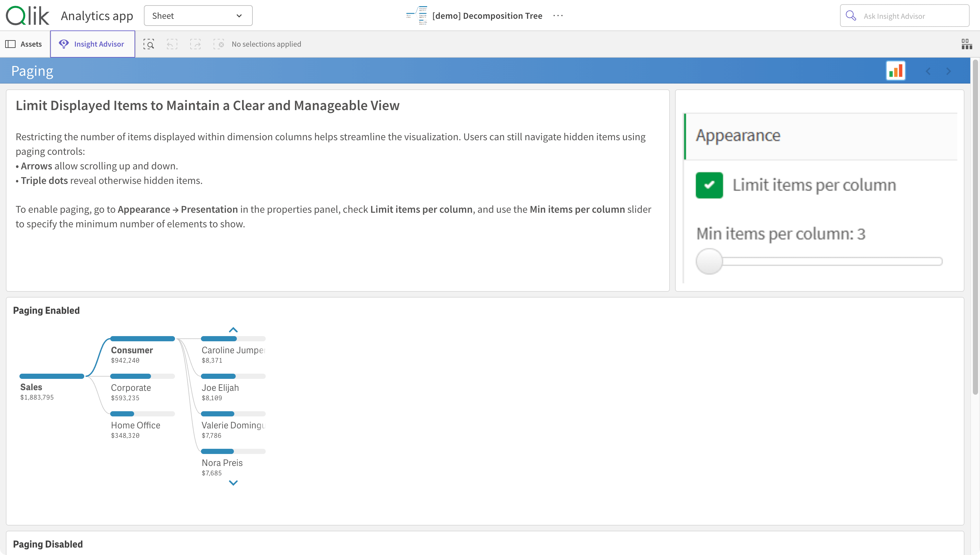Image resolution: width=980 pixels, height=555 pixels.
Task: Open the smart search selection tool
Action: click(x=149, y=44)
